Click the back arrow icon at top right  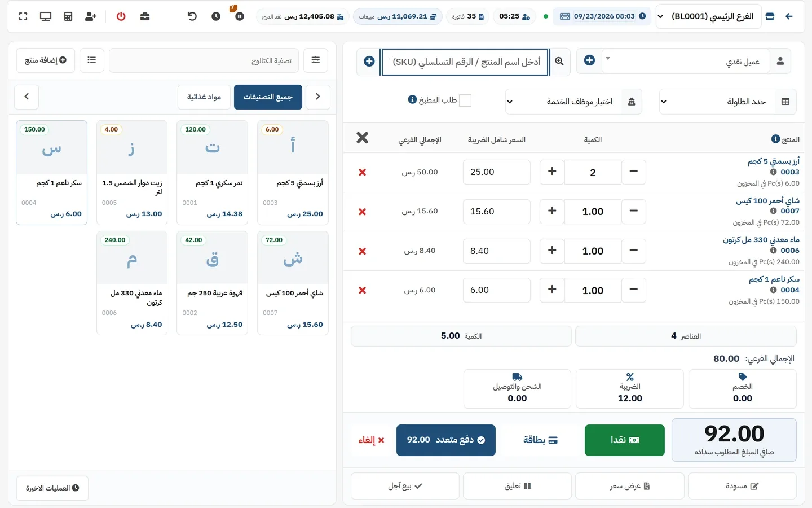pyautogui.click(x=789, y=16)
